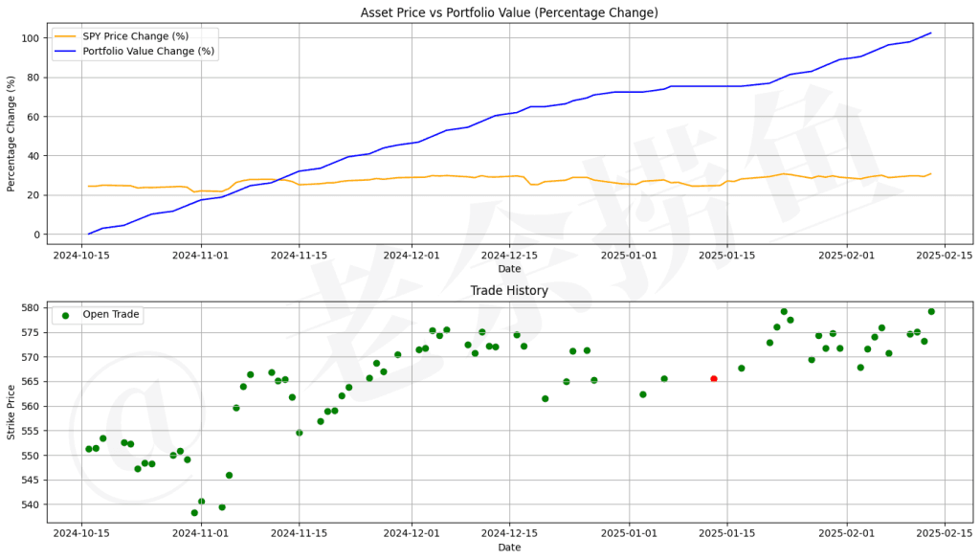Click the Asset Price vs Portfolio Value title

pos(509,12)
